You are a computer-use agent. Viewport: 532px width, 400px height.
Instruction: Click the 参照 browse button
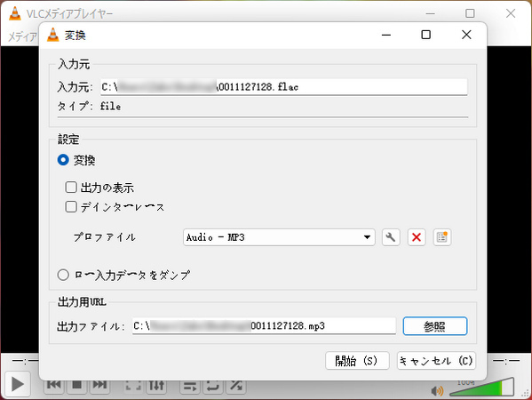coord(435,326)
